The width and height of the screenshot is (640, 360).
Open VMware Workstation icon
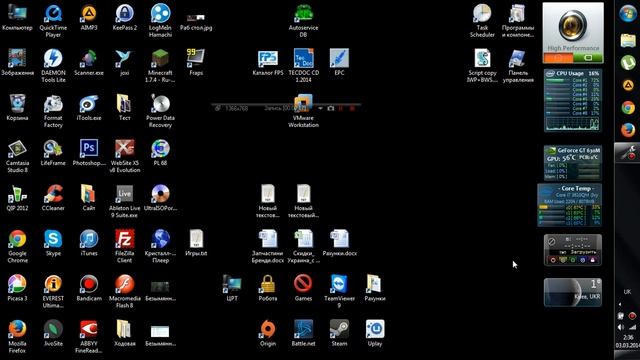coord(303,111)
